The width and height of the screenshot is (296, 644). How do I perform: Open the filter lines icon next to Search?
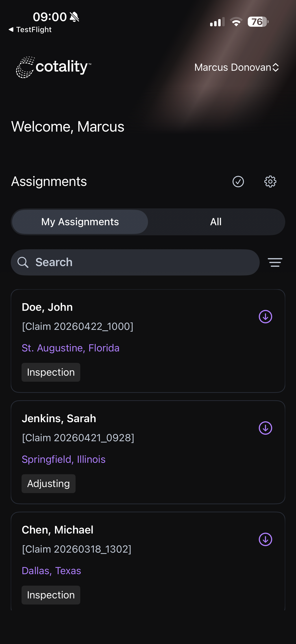point(275,262)
